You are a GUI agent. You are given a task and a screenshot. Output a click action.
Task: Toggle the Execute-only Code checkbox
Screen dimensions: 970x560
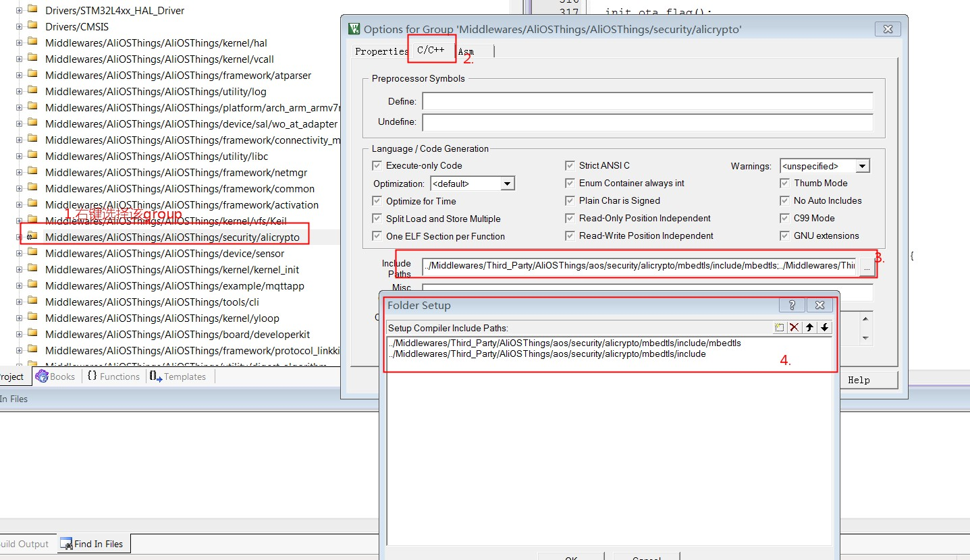click(377, 165)
